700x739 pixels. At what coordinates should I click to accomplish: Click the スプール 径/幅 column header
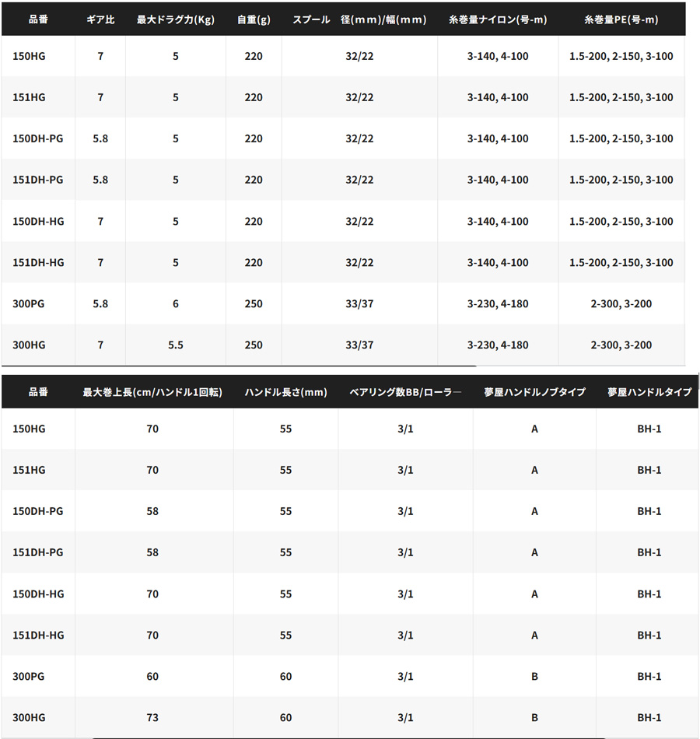359,19
